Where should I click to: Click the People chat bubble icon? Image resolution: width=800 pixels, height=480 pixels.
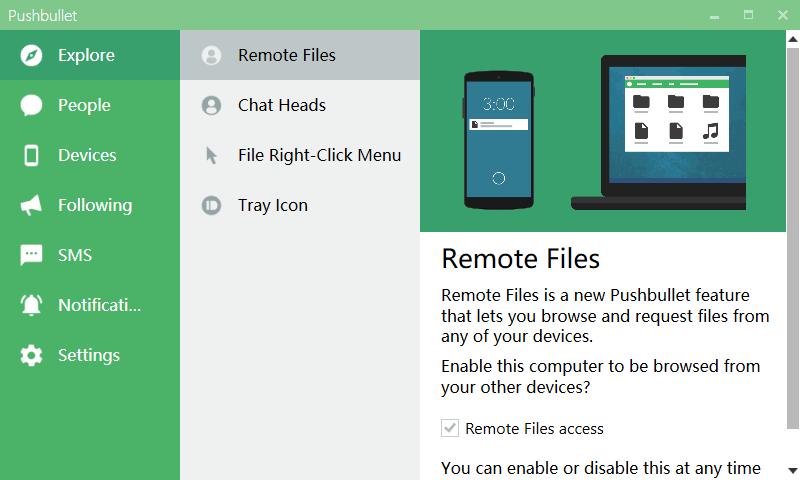coord(32,105)
